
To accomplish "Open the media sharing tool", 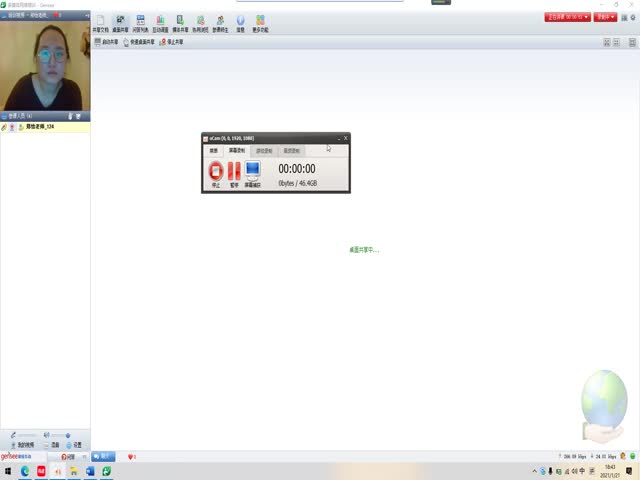I will (180, 23).
